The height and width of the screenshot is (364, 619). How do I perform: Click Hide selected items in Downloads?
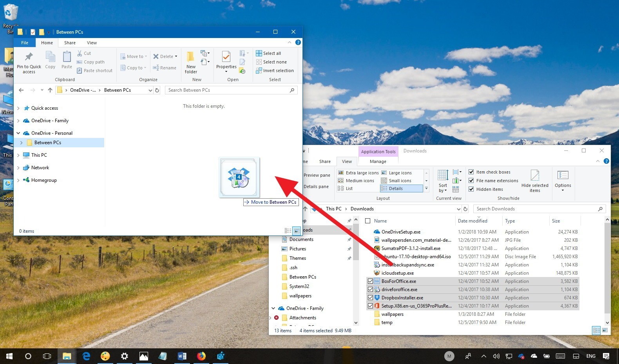click(535, 181)
